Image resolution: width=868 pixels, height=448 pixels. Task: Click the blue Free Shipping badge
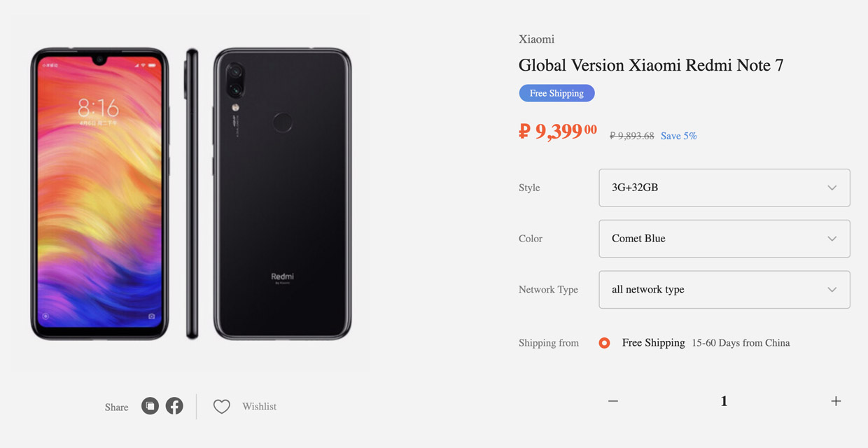556,93
